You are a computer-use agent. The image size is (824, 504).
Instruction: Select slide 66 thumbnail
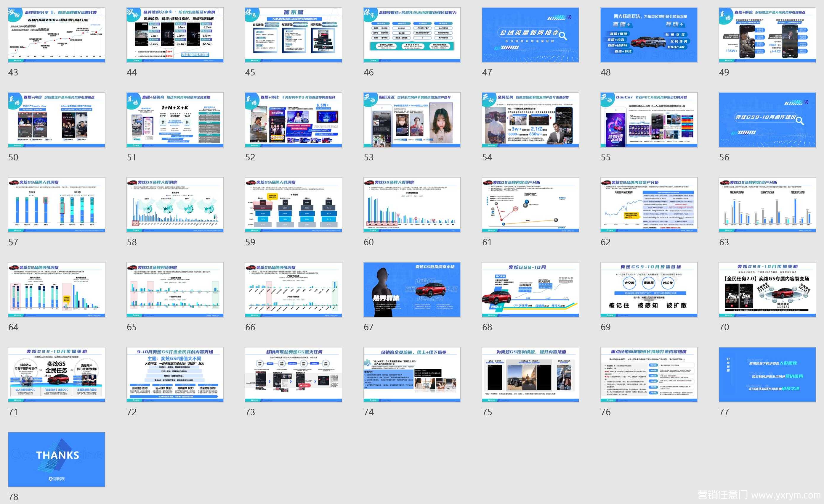tap(293, 289)
